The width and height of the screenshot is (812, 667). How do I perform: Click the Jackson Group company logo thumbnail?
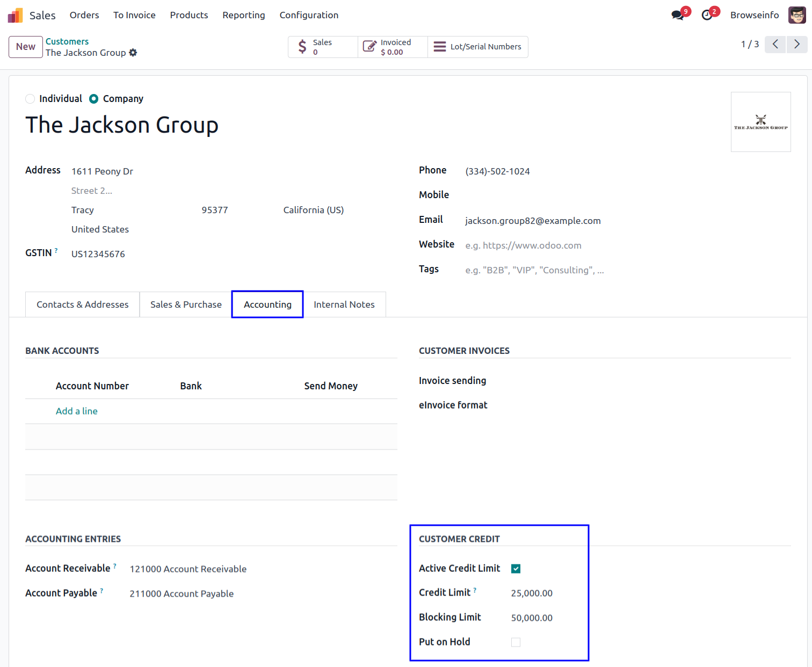(760, 122)
